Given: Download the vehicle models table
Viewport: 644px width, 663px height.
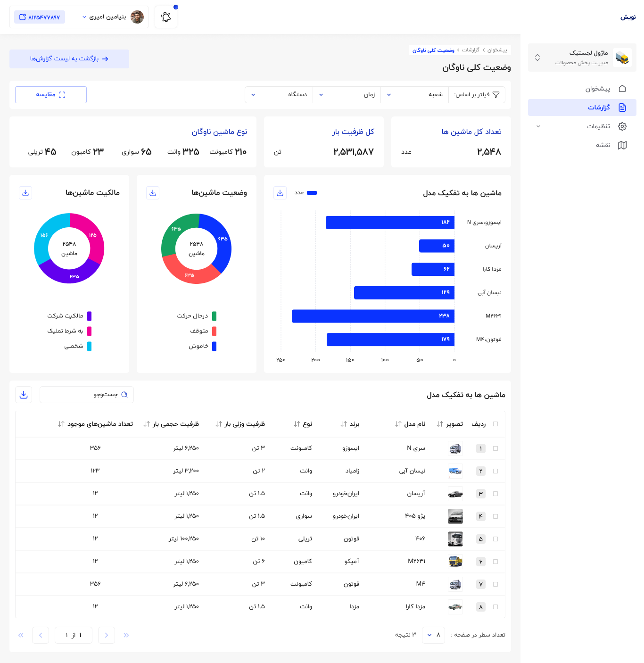Looking at the screenshot, I should coord(24,395).
